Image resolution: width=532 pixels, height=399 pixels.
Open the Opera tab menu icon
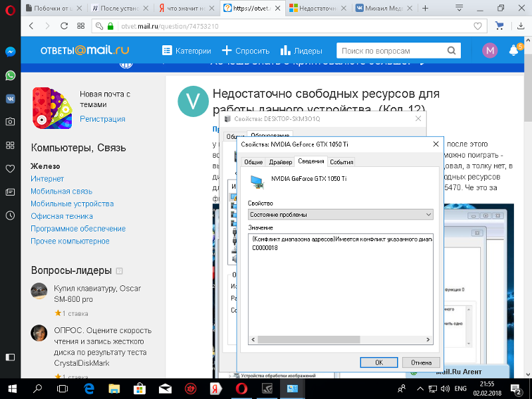click(459, 8)
